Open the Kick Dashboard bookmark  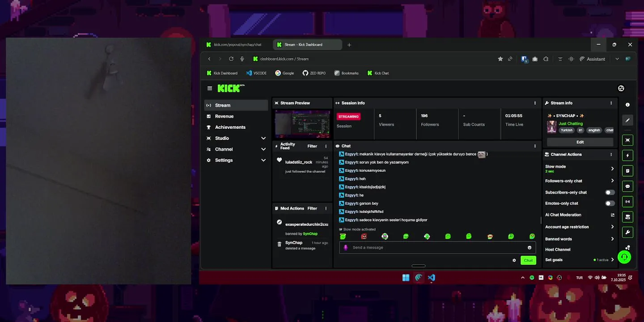point(222,73)
